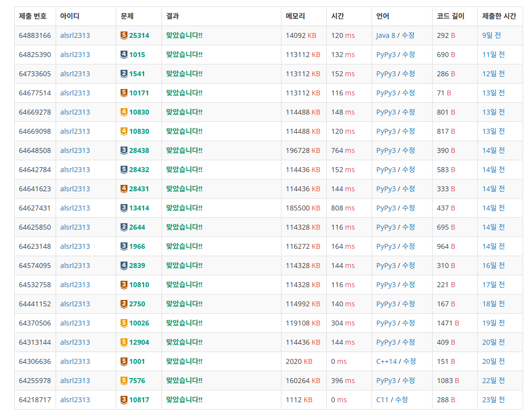532x415 pixels.
Task: Click submission number 64623148
Action: tap(35, 246)
